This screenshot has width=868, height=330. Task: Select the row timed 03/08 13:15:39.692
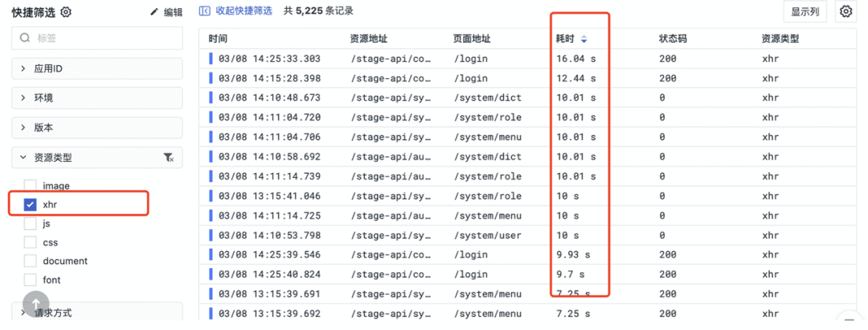tap(527, 313)
